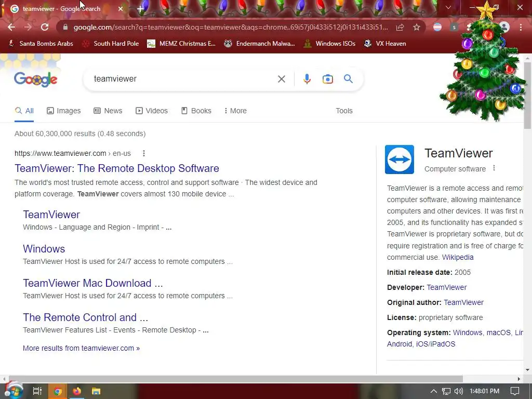Switch to the News tab
The height and width of the screenshot is (399, 532).
[108, 111]
